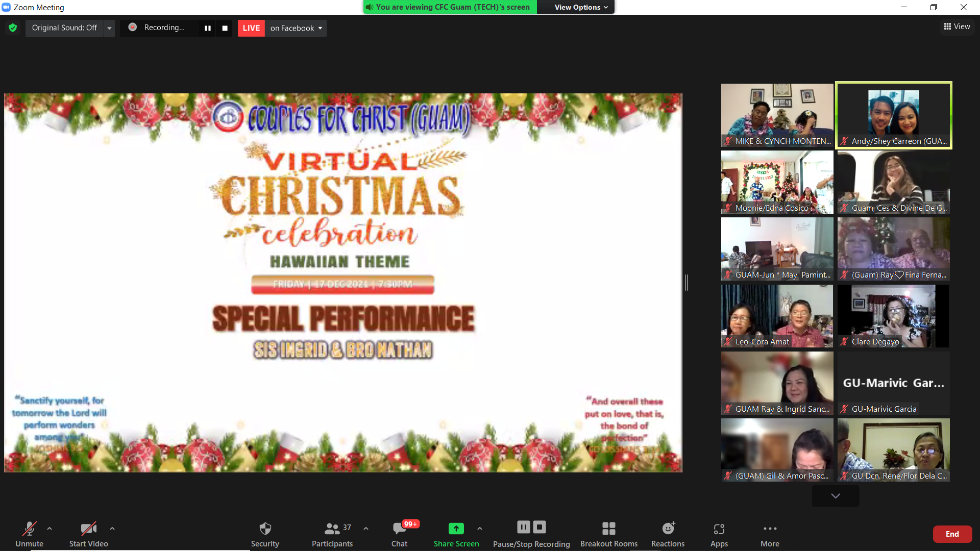Open Zoom Apps

tap(719, 534)
